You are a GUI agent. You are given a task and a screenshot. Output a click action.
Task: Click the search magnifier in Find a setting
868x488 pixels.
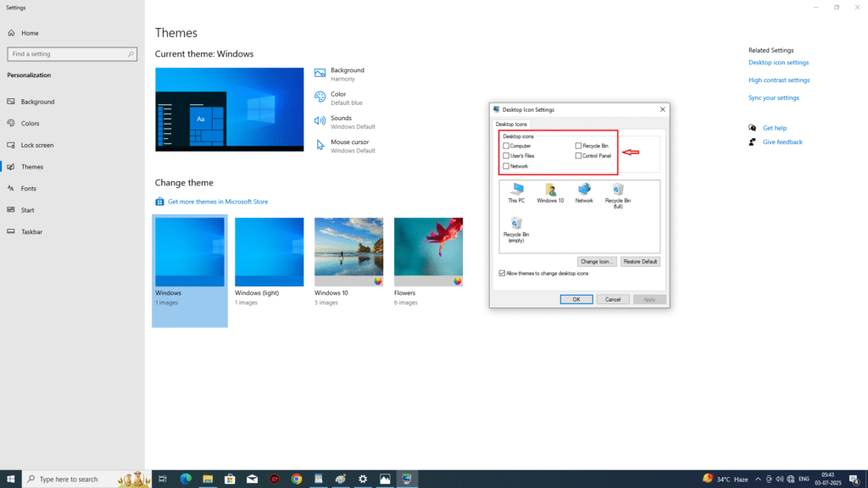click(x=131, y=54)
